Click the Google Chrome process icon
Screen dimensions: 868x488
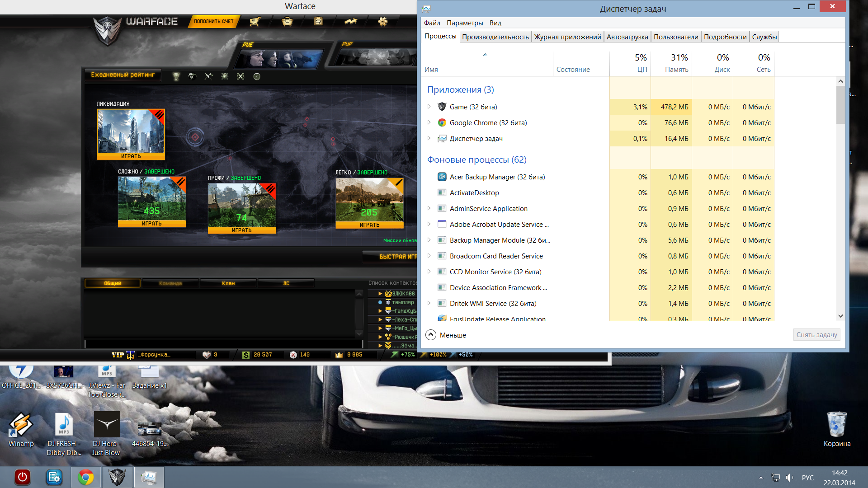442,122
